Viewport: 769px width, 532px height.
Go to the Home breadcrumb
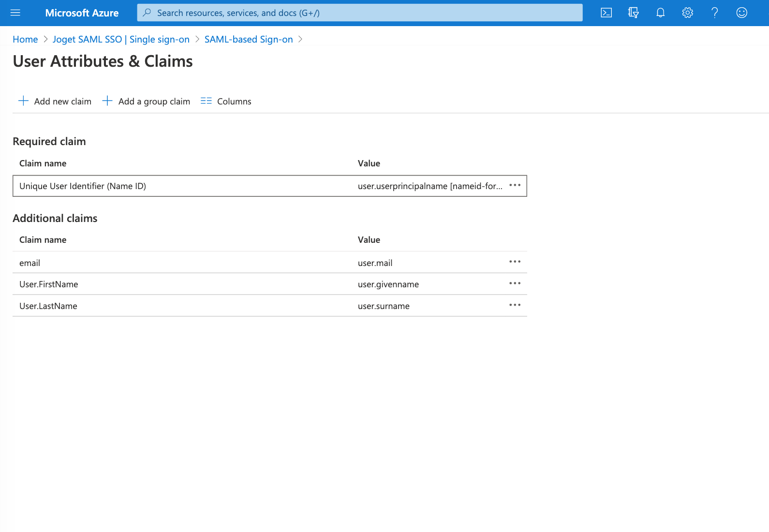click(25, 39)
